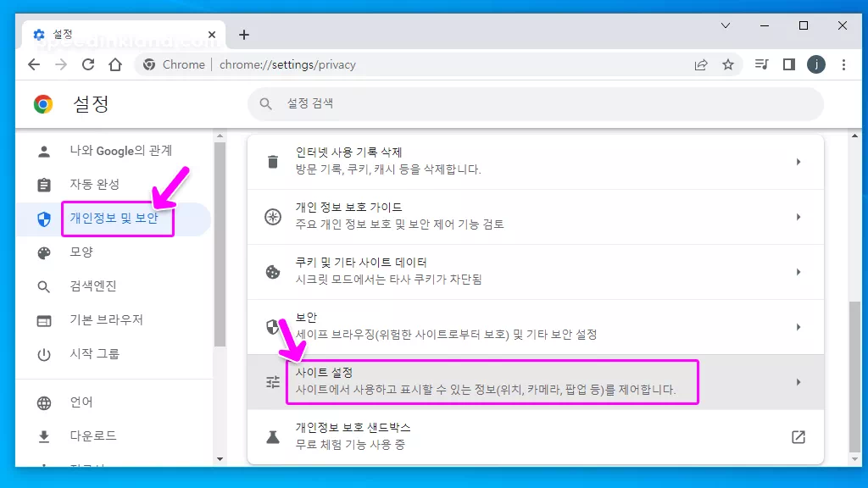Image resolution: width=868 pixels, height=488 pixels.
Task: Focus the 설정 검색 search field
Action: pos(536,103)
